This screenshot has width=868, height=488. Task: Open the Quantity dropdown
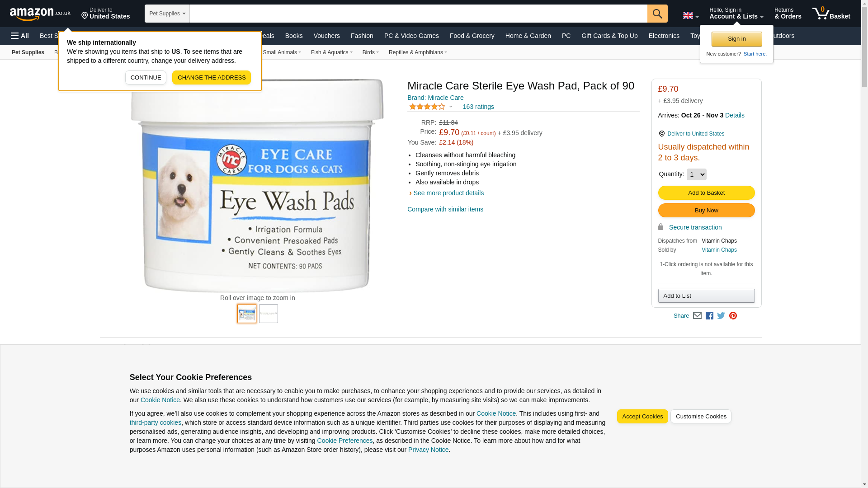point(696,174)
